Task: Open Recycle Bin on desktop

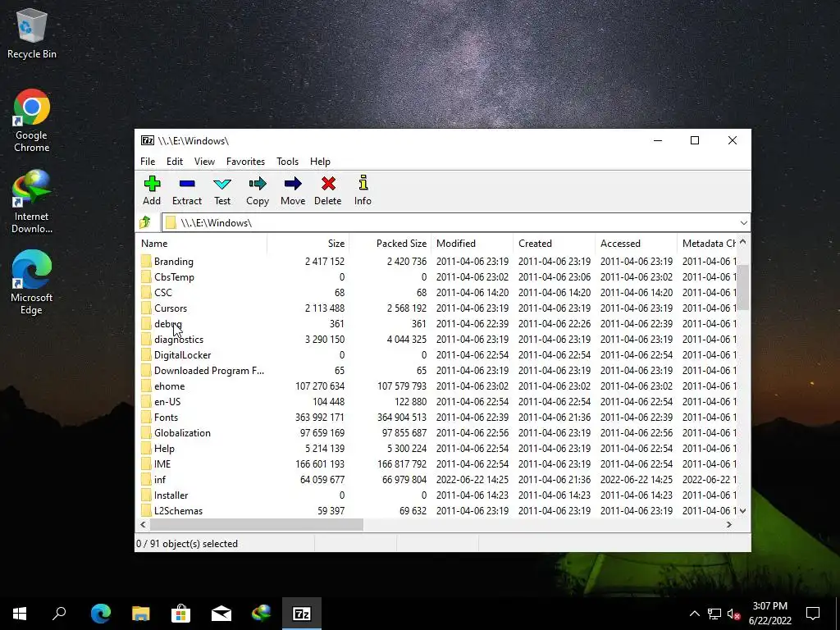Action: coord(32,34)
